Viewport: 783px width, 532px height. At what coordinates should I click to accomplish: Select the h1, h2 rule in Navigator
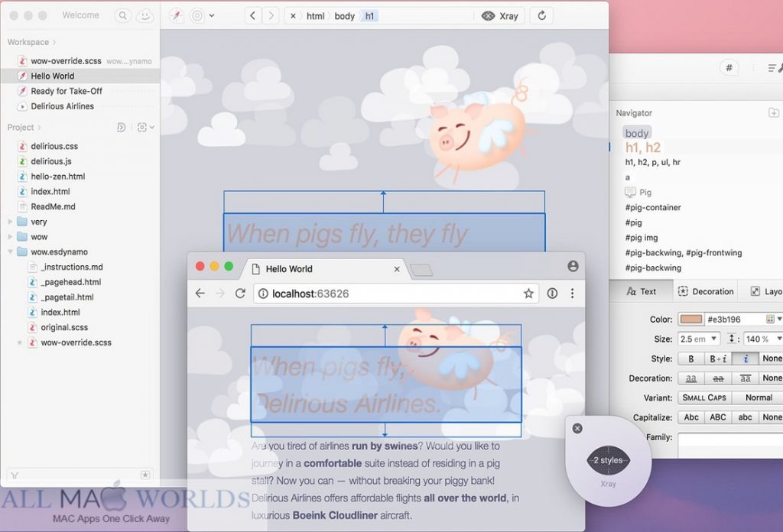642,148
